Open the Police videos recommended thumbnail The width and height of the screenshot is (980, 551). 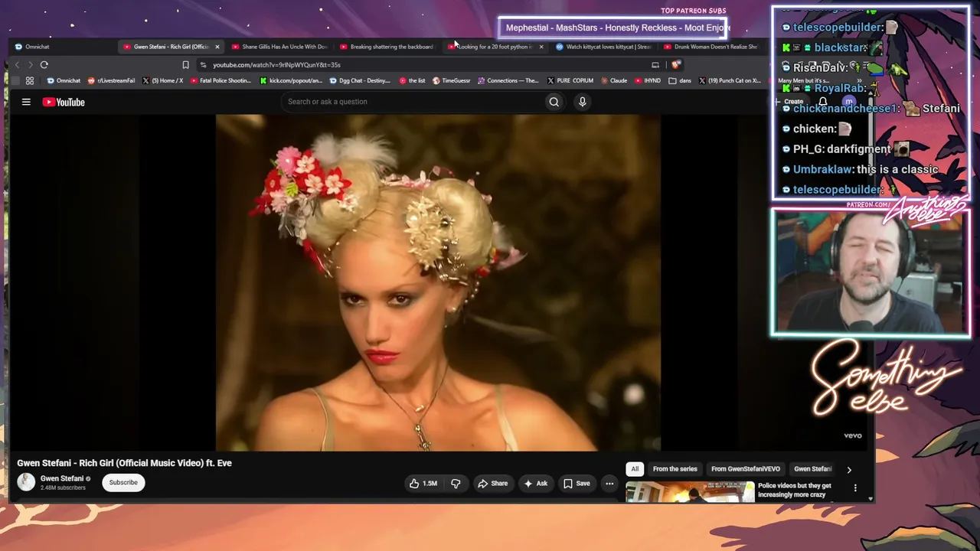pos(690,491)
